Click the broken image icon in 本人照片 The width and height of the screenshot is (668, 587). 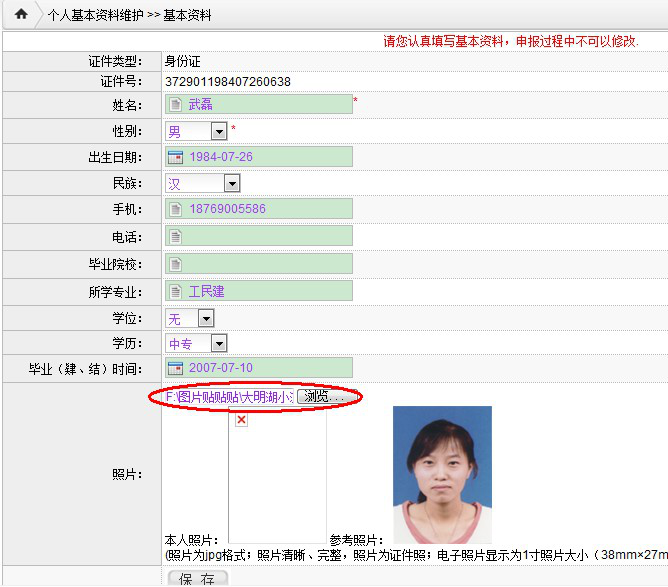point(241,420)
